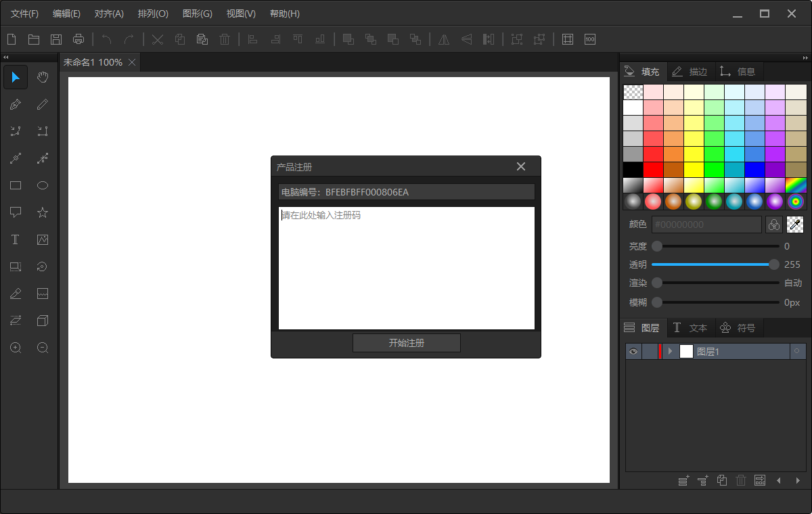Click the Save file toolbar icon
Image resolution: width=812 pixels, height=514 pixels.
[56, 39]
